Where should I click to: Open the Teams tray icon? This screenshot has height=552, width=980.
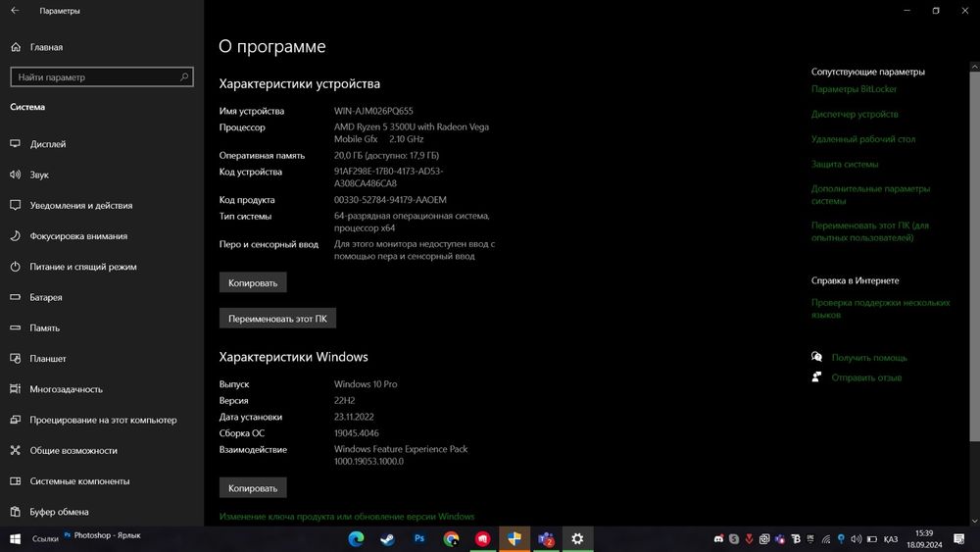tap(779, 539)
